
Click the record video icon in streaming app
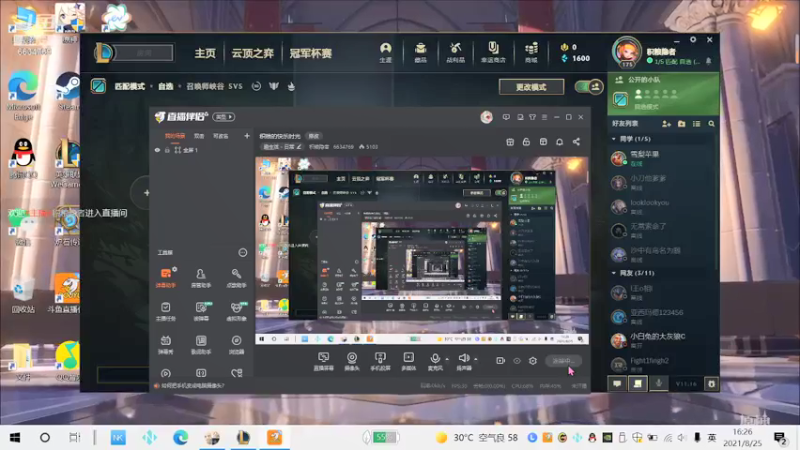point(500,361)
